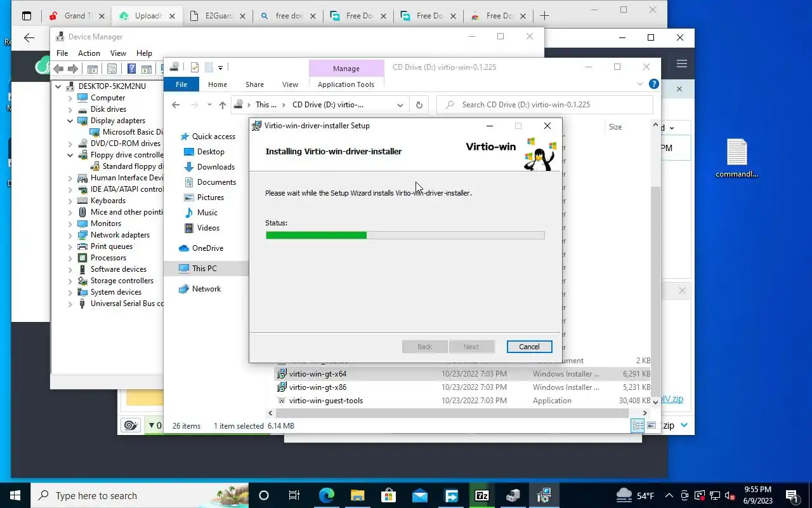Select the virtio-win-gt-x86 installer file
This screenshot has width=812, height=508.
318,387
